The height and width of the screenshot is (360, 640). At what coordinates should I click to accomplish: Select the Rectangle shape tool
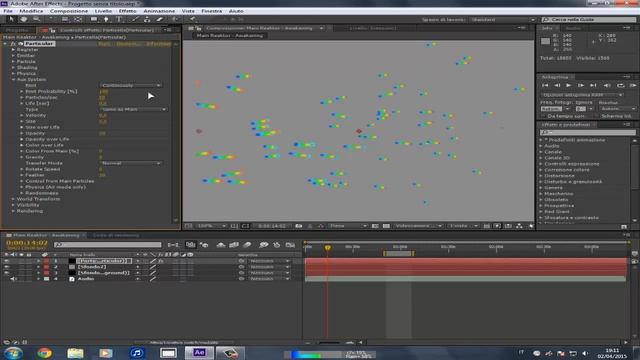tap(94, 19)
